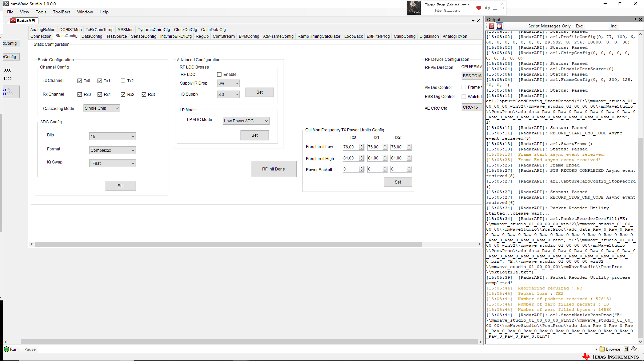Viewport: 644px width, 361px height.
Task: Enable the Tx2 channel checkbox
Action: [x=123, y=81]
